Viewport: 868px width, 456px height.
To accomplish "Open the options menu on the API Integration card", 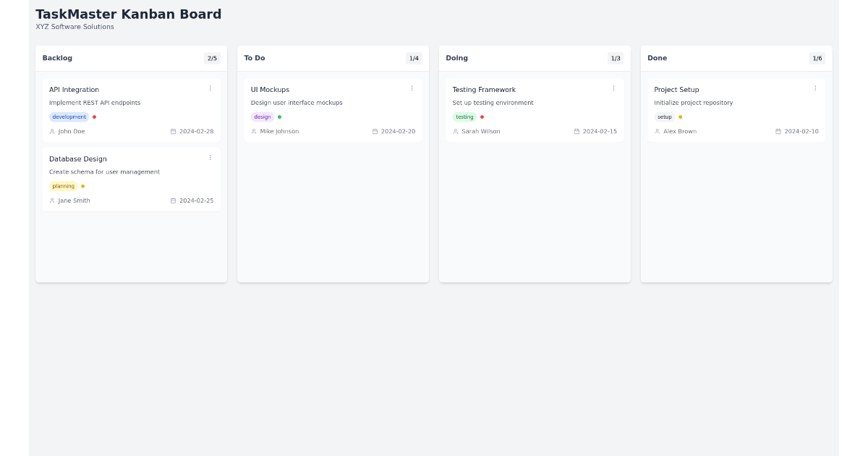I will click(x=210, y=88).
